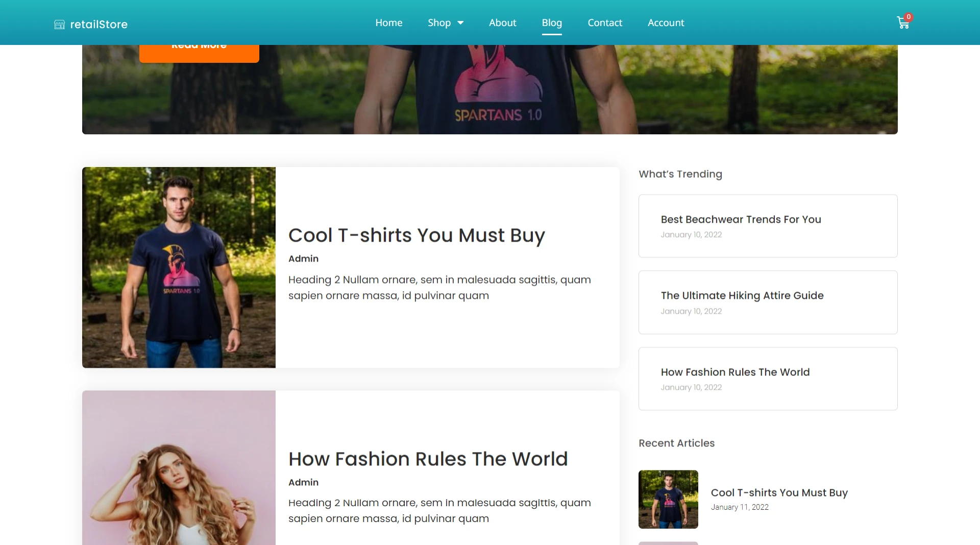The width and height of the screenshot is (980, 545).
Task: Click the retailStore brand name
Action: click(99, 25)
